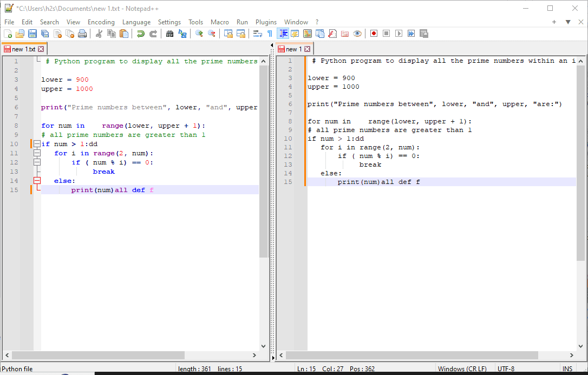Collapse the red fold marker on line 14

[37, 181]
